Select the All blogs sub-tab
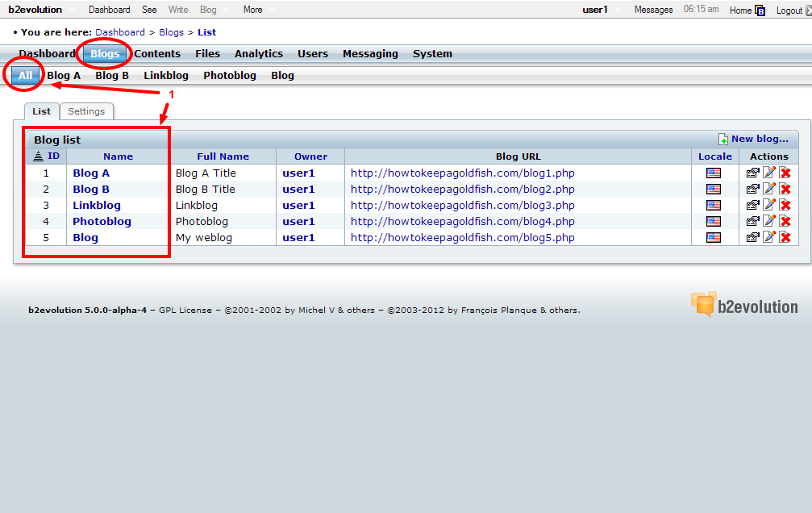The image size is (812, 513). [x=25, y=75]
